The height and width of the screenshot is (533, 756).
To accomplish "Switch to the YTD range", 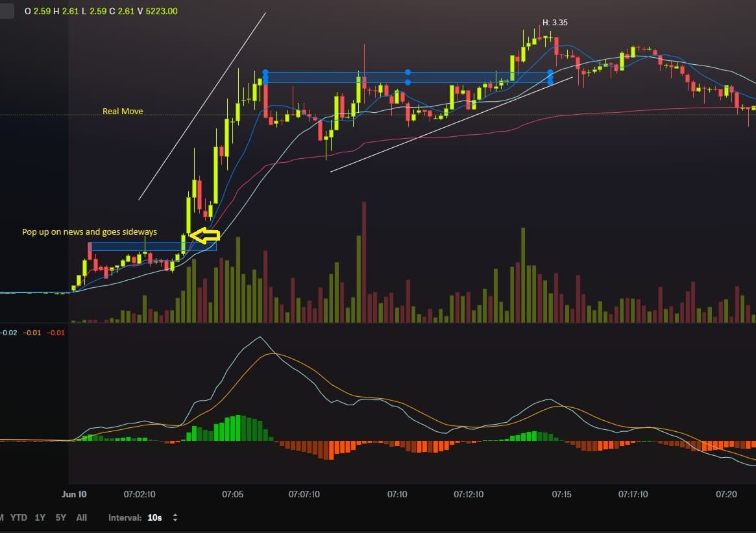I will 19,518.
